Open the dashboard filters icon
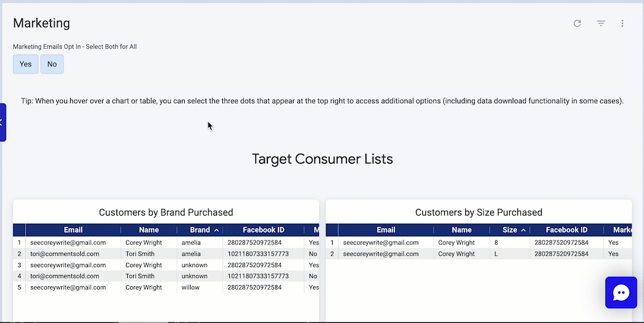This screenshot has width=644, height=323. pyautogui.click(x=601, y=23)
